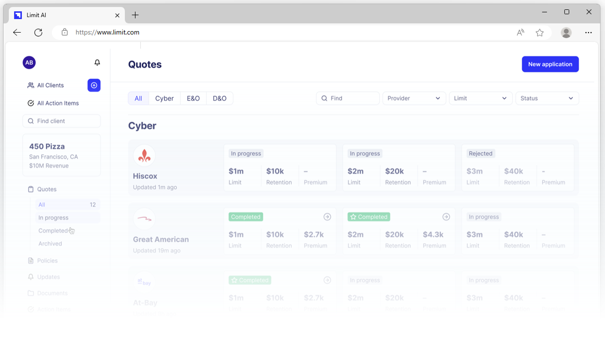Open browser settings and more menu
Image resolution: width=605 pixels, height=364 pixels.
588,33
